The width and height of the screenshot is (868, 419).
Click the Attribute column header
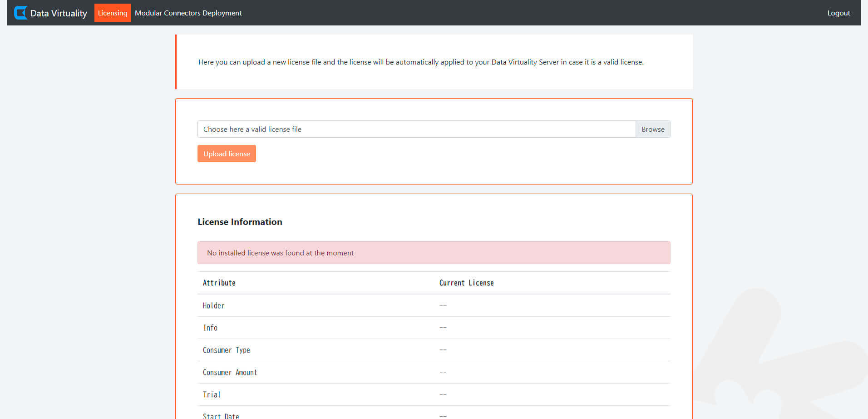point(219,283)
